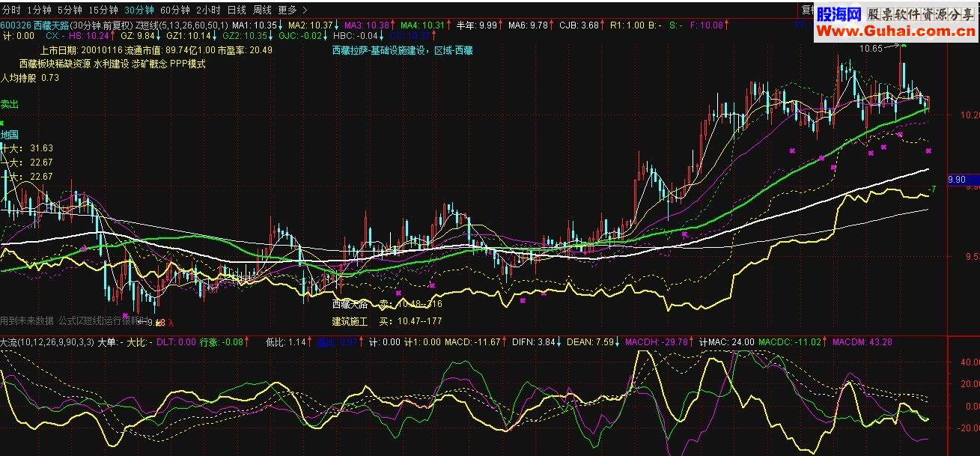980x456 pixels.
Task: Click the MACDC: -11.02 sub-indicator value
Action: pos(790,342)
